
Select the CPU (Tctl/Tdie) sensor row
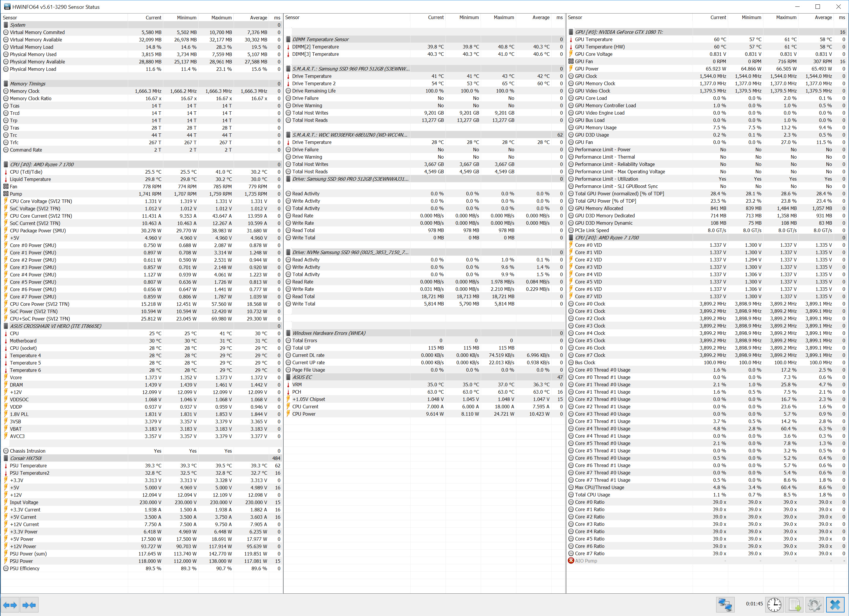pyautogui.click(x=26, y=172)
